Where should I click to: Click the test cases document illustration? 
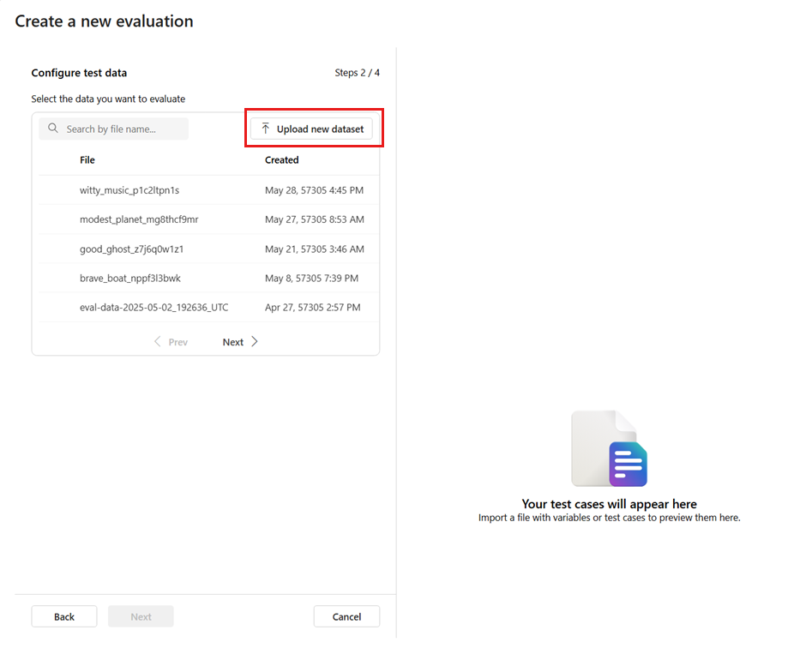[x=609, y=448]
